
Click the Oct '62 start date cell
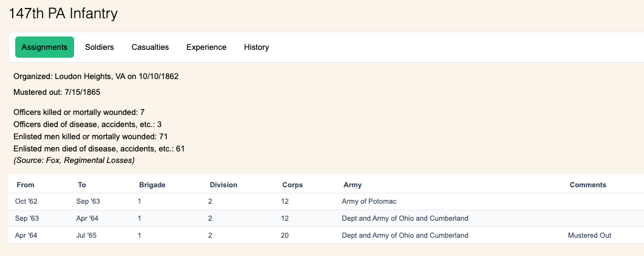(x=27, y=201)
